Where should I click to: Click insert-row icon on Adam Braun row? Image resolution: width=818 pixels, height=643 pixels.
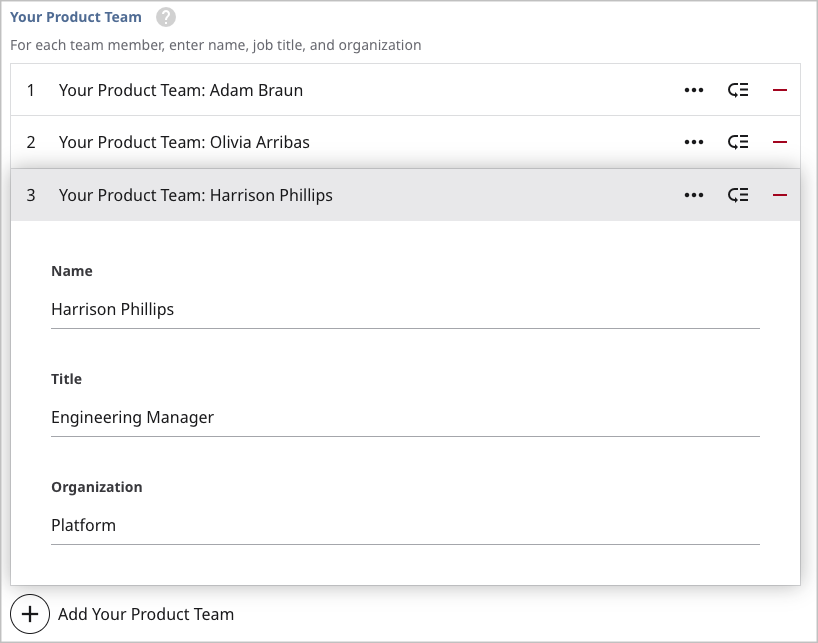point(738,90)
